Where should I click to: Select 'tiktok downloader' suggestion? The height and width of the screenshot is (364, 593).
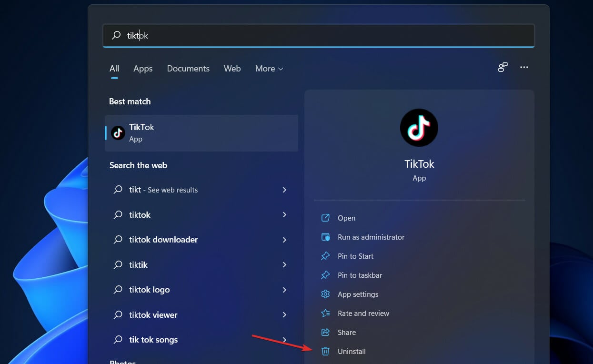201,240
